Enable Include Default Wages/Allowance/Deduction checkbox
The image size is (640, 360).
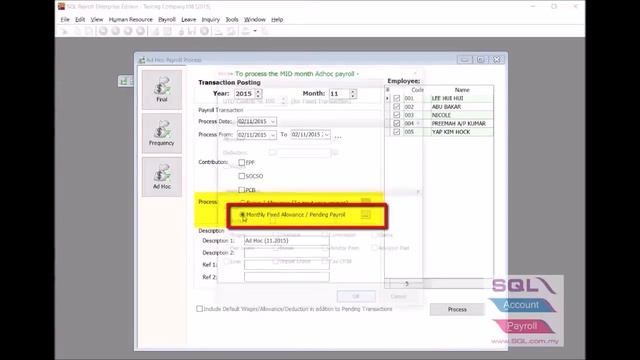199,309
